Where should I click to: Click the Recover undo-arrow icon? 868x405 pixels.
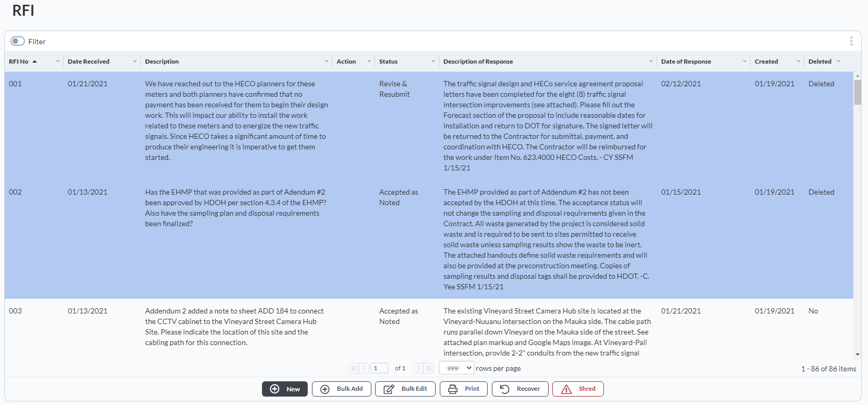tap(504, 389)
